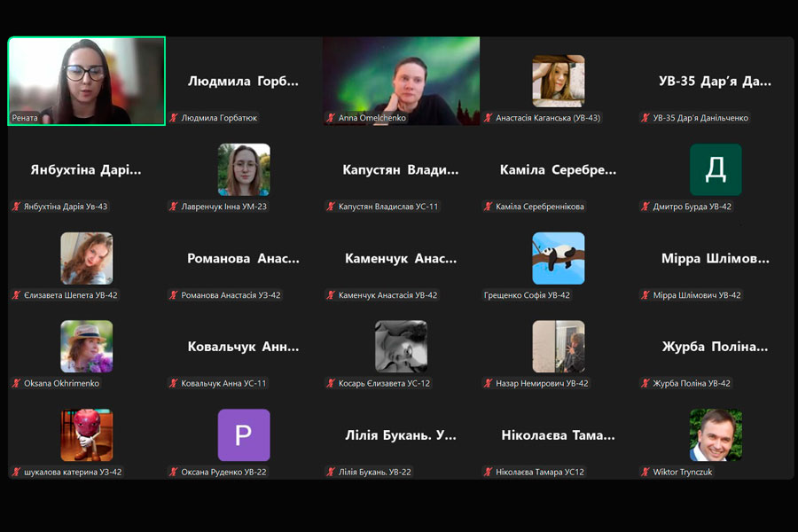
Task: Click muted mic icon beside Wiktor Trynczuk
Action: (645, 473)
